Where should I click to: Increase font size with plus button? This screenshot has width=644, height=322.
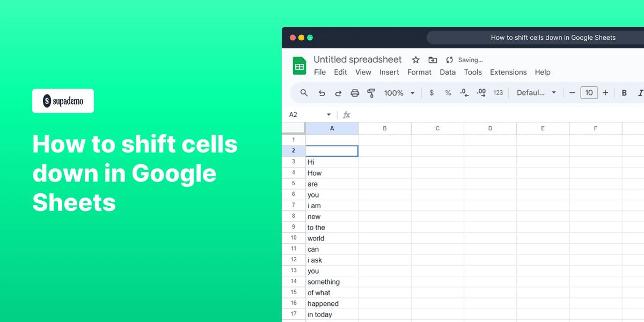coord(605,92)
